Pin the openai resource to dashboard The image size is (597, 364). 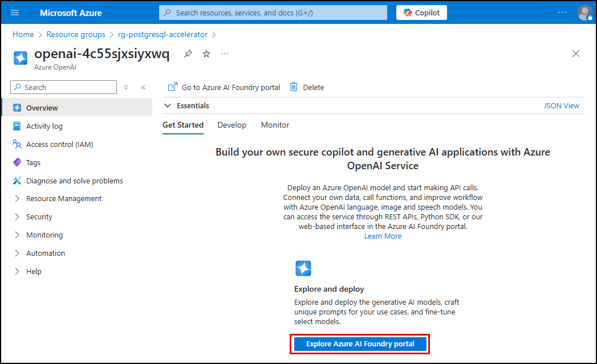coord(188,54)
